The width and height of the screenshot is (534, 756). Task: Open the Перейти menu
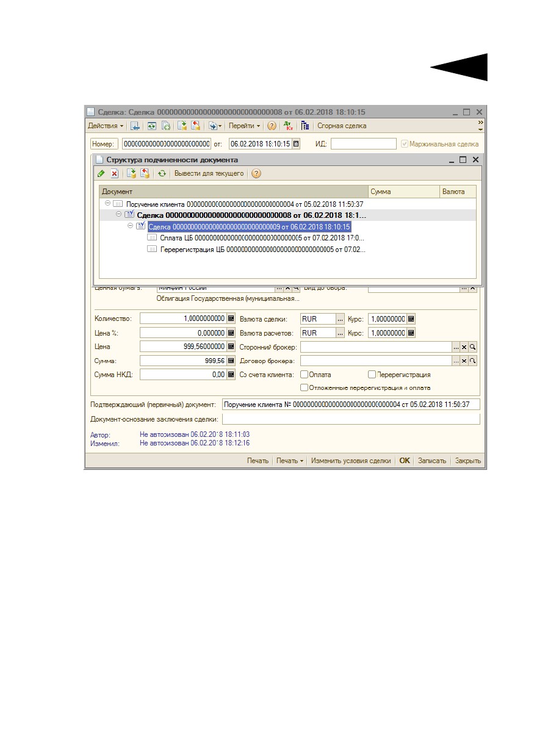tap(244, 126)
